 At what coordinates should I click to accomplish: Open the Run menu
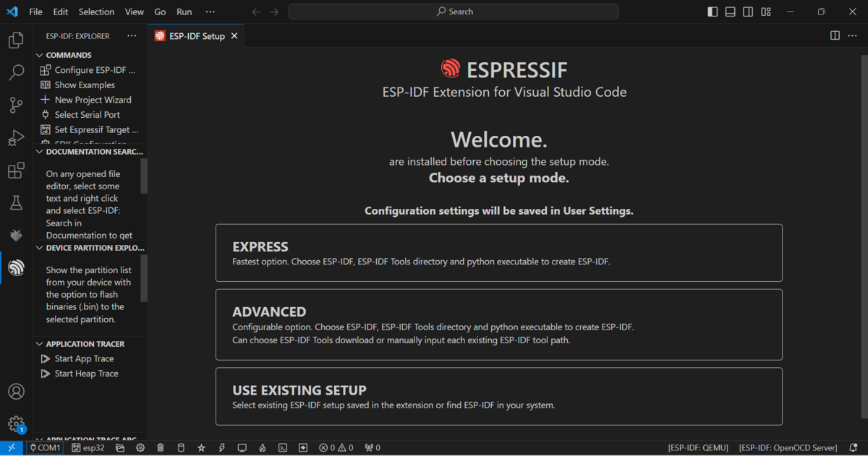184,12
